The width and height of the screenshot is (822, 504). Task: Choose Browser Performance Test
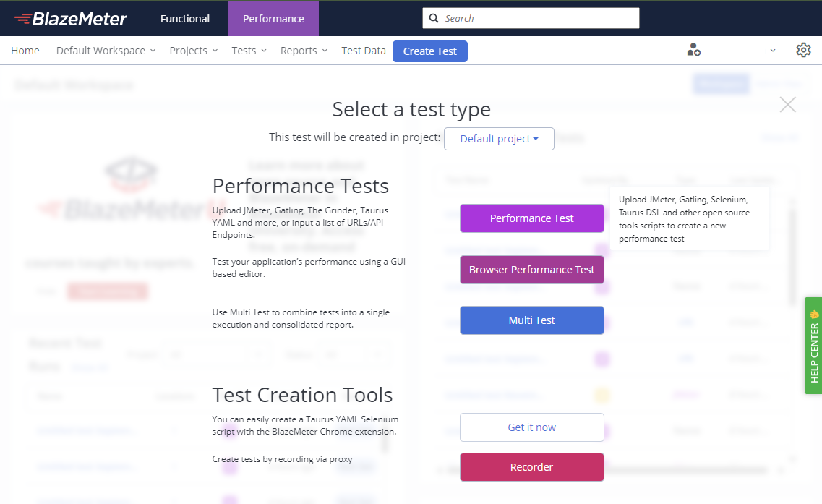coord(531,270)
